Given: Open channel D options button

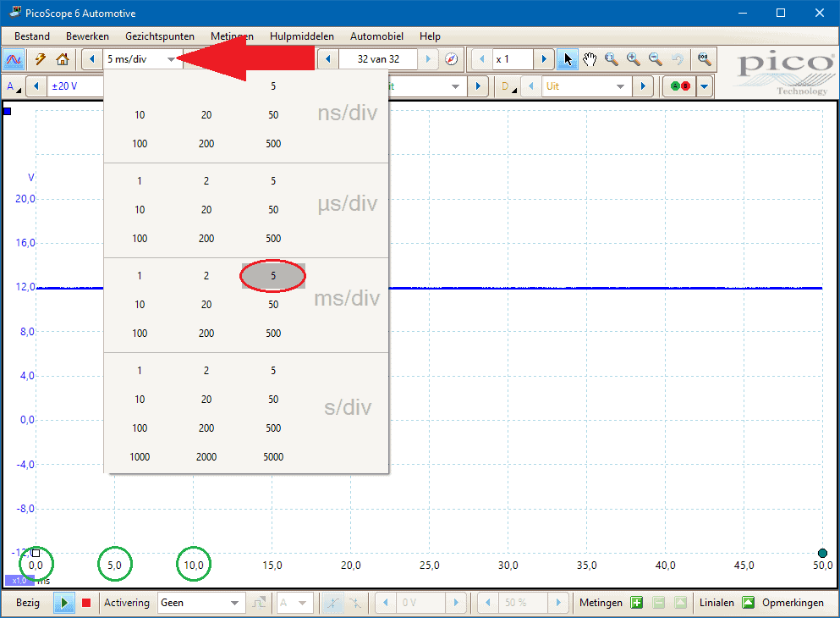Looking at the screenshot, I should click(x=509, y=86).
